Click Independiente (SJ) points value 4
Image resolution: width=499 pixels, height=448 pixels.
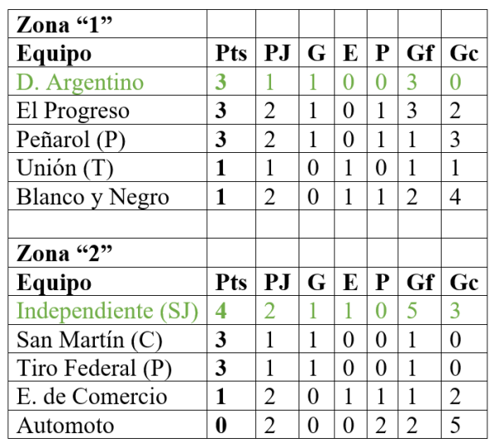pos(220,311)
